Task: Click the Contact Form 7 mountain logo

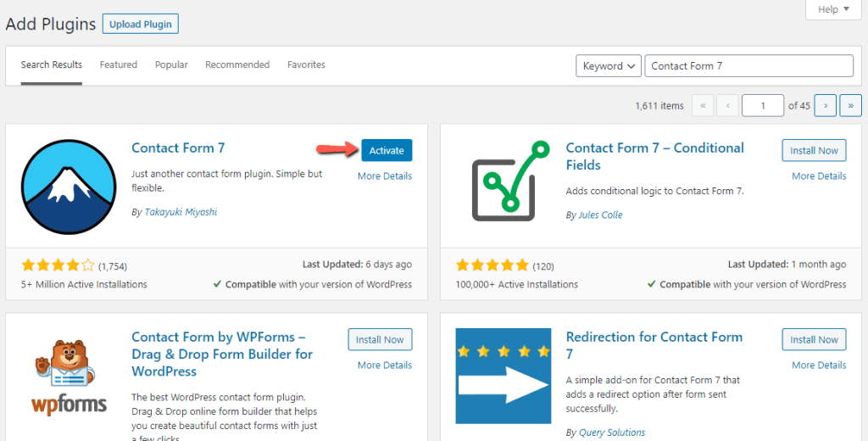Action: coord(70,187)
